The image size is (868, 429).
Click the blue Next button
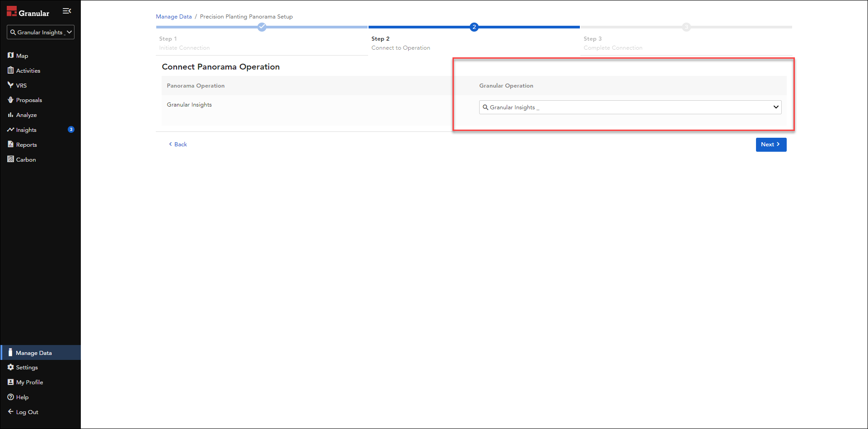pos(771,145)
